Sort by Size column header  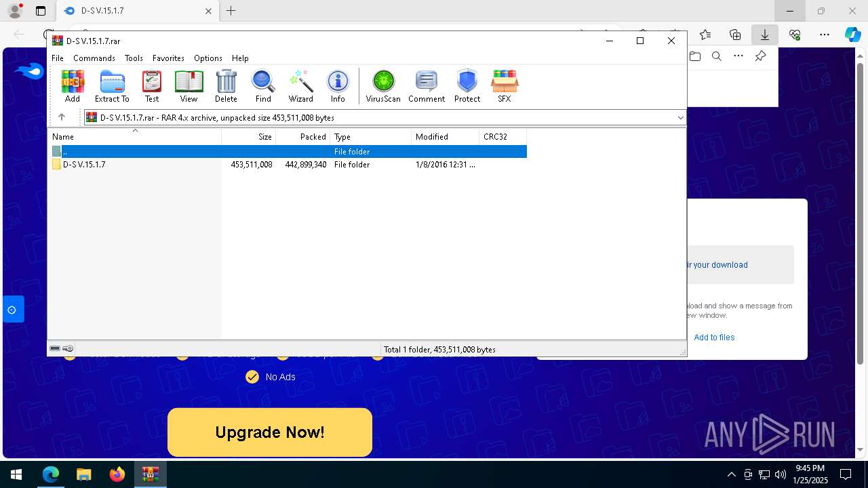pyautogui.click(x=248, y=137)
